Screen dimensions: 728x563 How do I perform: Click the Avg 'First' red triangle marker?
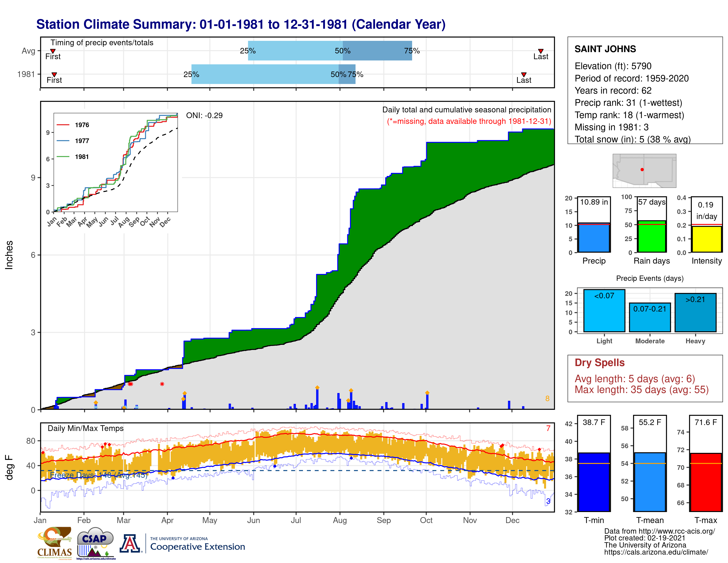[x=53, y=51]
